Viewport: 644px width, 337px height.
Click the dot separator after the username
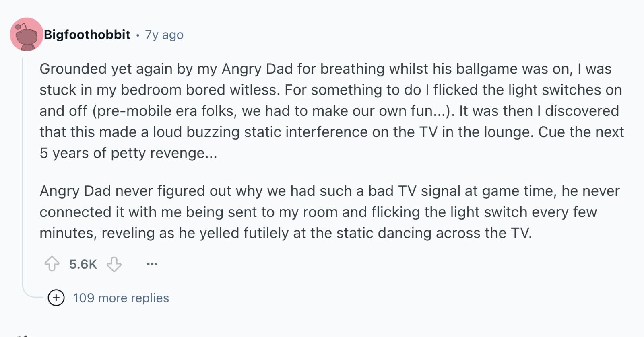tap(138, 35)
